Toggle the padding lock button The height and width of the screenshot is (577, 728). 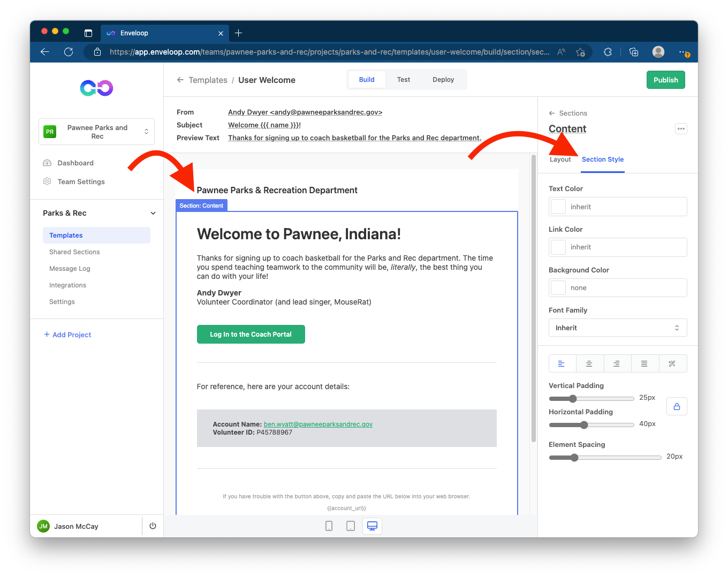click(677, 407)
